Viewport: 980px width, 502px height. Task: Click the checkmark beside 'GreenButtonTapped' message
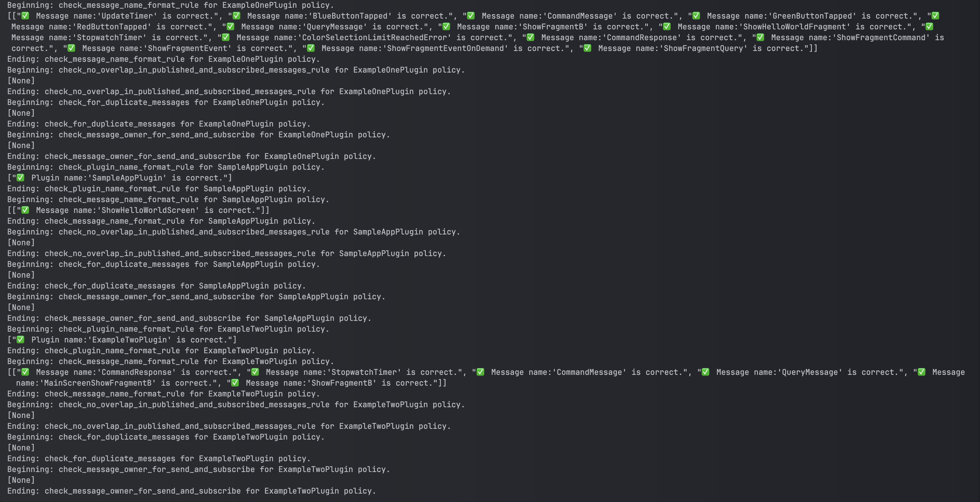[x=696, y=16]
